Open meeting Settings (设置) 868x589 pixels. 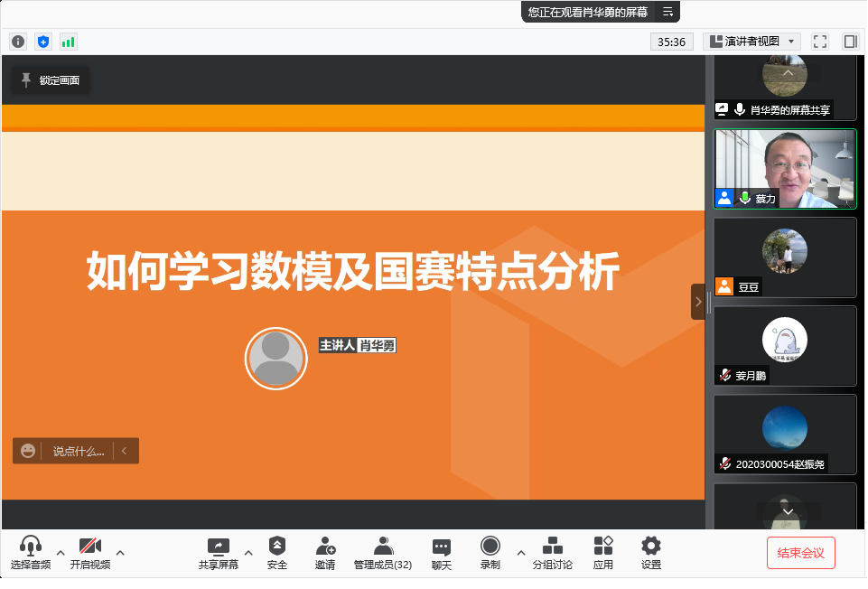coord(650,553)
